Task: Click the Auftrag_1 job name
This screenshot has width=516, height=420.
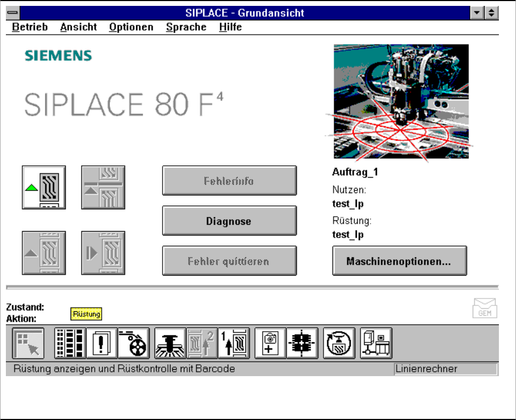Action: tap(355, 172)
